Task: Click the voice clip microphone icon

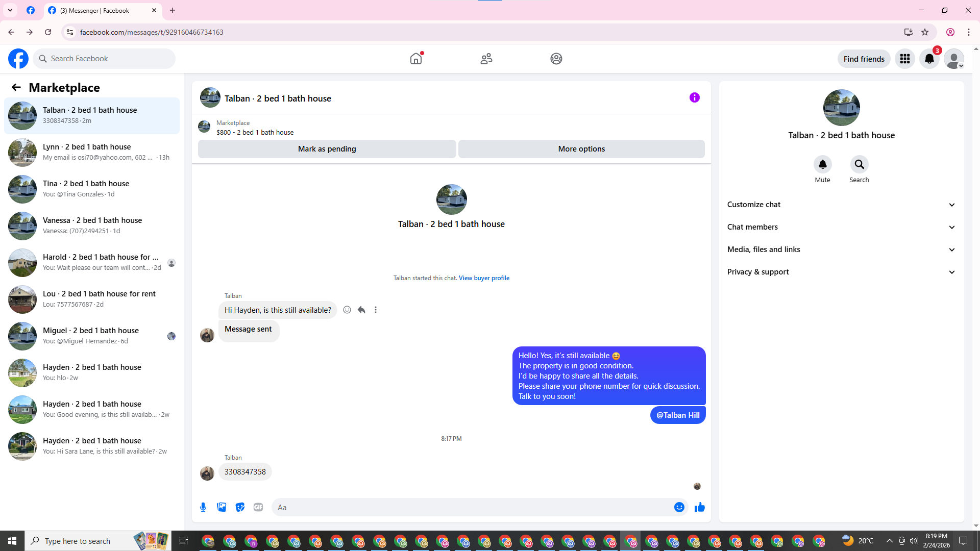Action: tap(203, 507)
